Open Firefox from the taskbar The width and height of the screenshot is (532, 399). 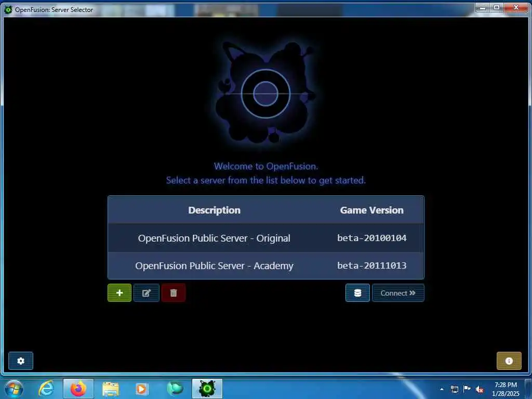click(78, 389)
